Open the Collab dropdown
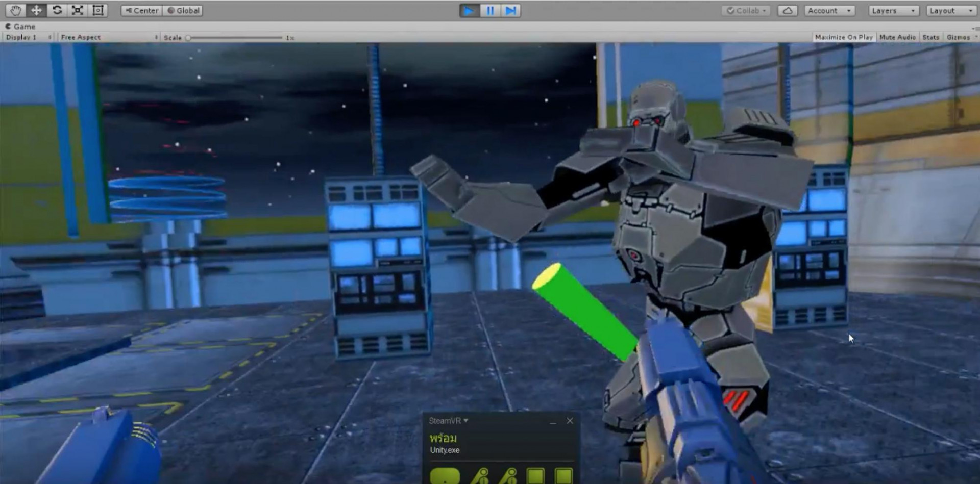The width and height of the screenshot is (980, 484). point(746,11)
